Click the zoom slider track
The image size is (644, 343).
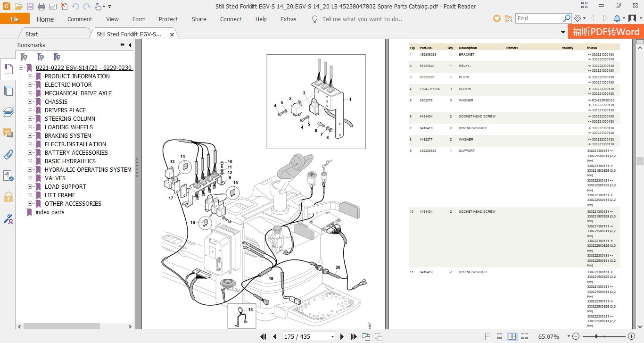(x=603, y=336)
